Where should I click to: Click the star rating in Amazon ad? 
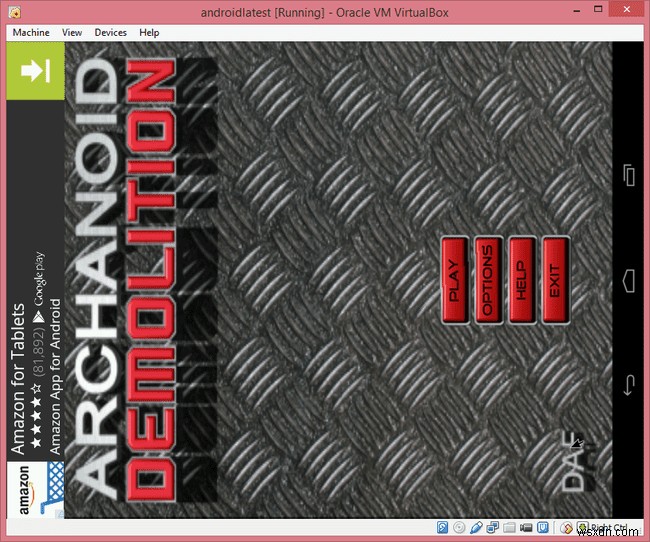click(36, 416)
